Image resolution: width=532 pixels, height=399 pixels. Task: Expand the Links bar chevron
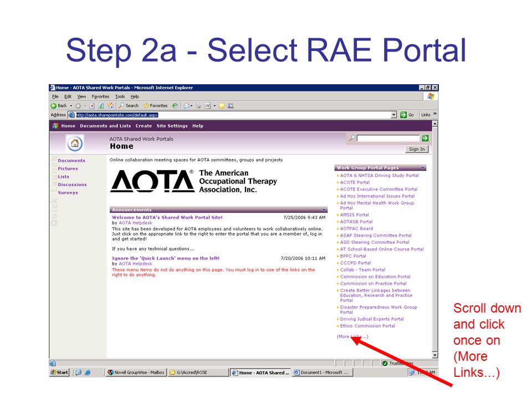coord(435,114)
